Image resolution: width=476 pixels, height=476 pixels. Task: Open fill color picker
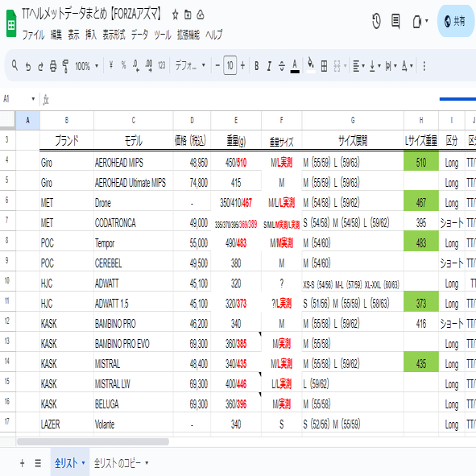click(x=311, y=65)
